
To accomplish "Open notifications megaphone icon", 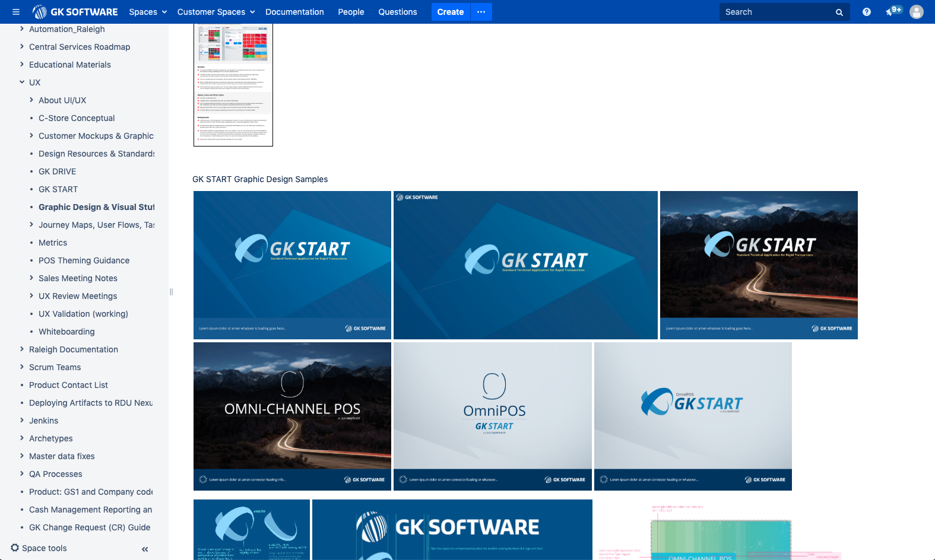I will [x=892, y=12].
